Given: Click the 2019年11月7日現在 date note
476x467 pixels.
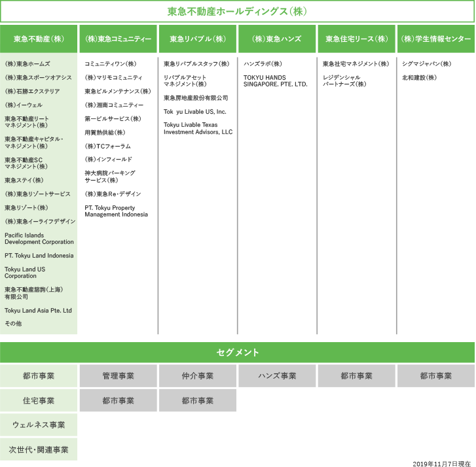Looking at the screenshot, I should point(441,464).
